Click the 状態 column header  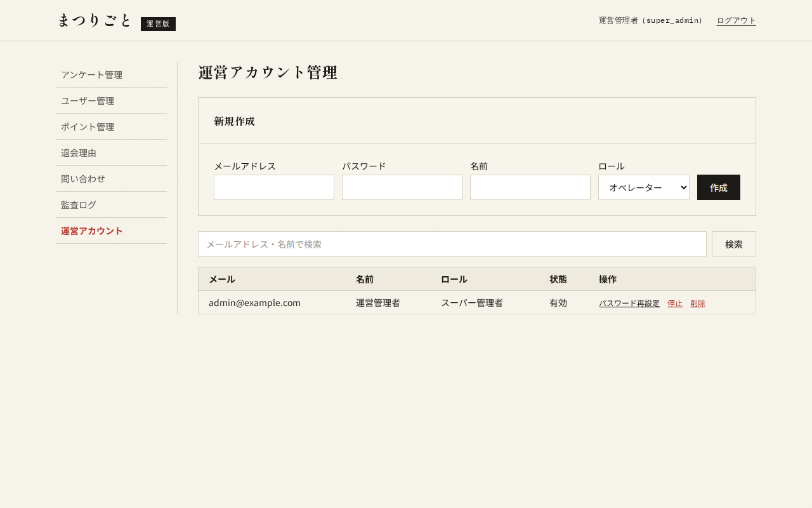tap(564, 279)
